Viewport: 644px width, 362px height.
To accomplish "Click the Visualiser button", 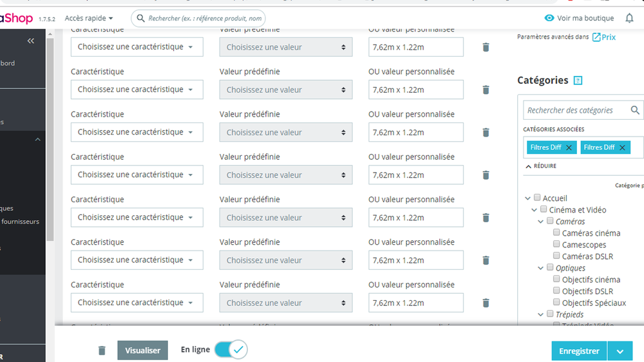I will 142,350.
